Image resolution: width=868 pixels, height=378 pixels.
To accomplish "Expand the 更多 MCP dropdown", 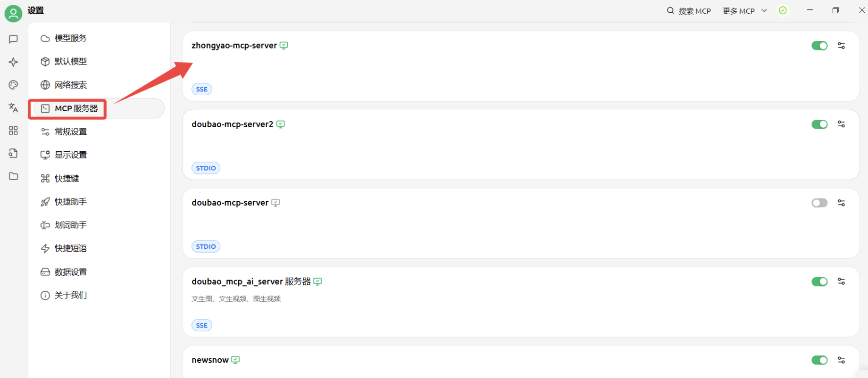I will pyautogui.click(x=744, y=11).
